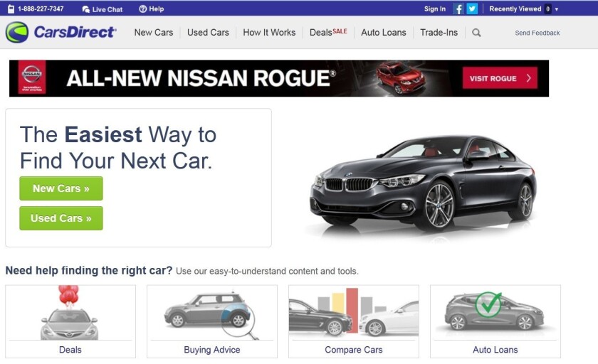Screen dimensions: 598x364
Task: Go to How It Works
Action: point(269,33)
